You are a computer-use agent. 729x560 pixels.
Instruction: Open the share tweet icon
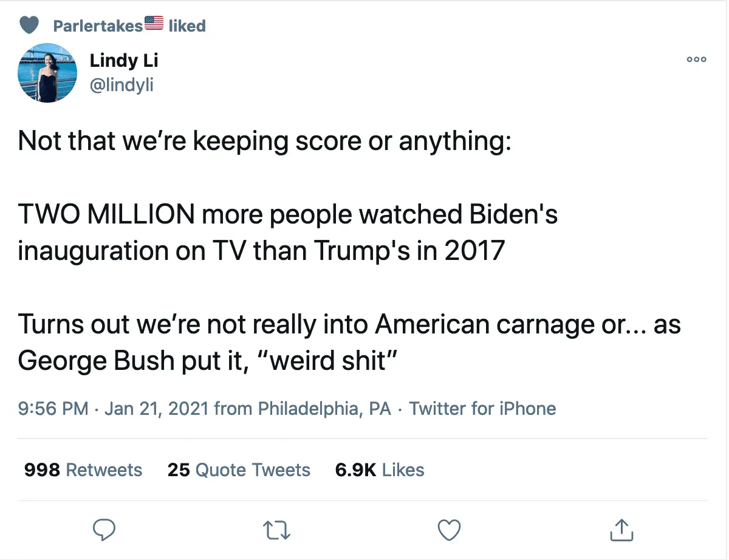coord(621,530)
